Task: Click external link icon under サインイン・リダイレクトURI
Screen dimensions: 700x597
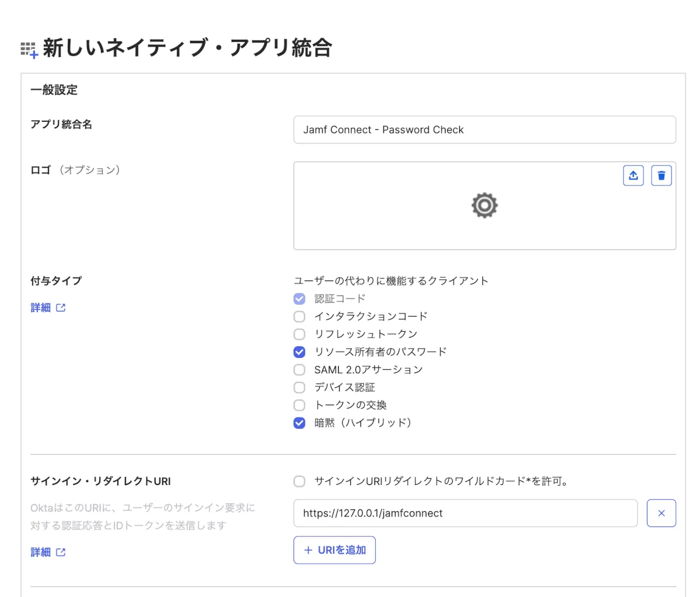Action: point(61,552)
